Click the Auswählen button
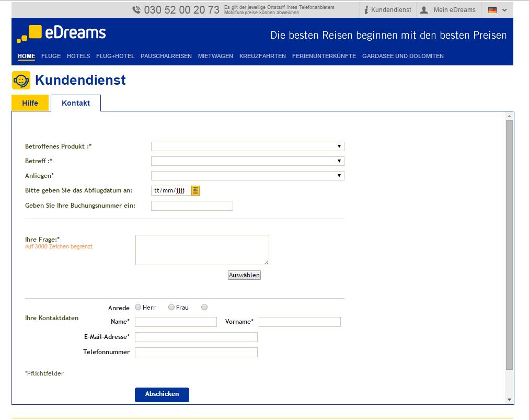 pyautogui.click(x=244, y=275)
